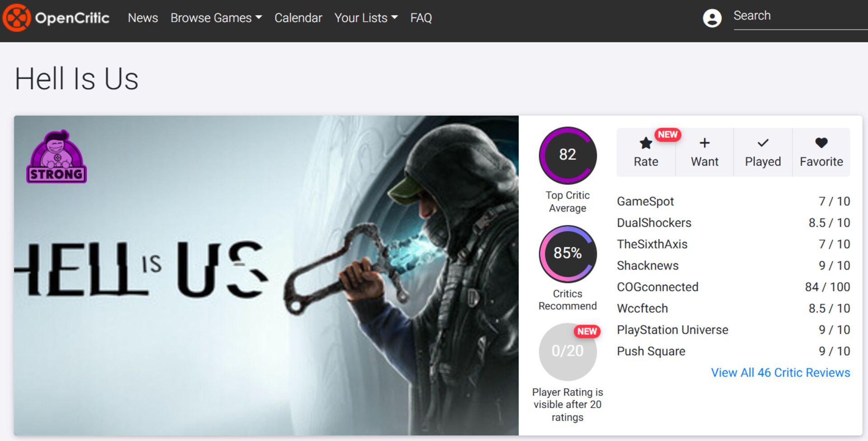Expand the Your Lists dropdown
868x441 pixels.
pyautogui.click(x=366, y=18)
